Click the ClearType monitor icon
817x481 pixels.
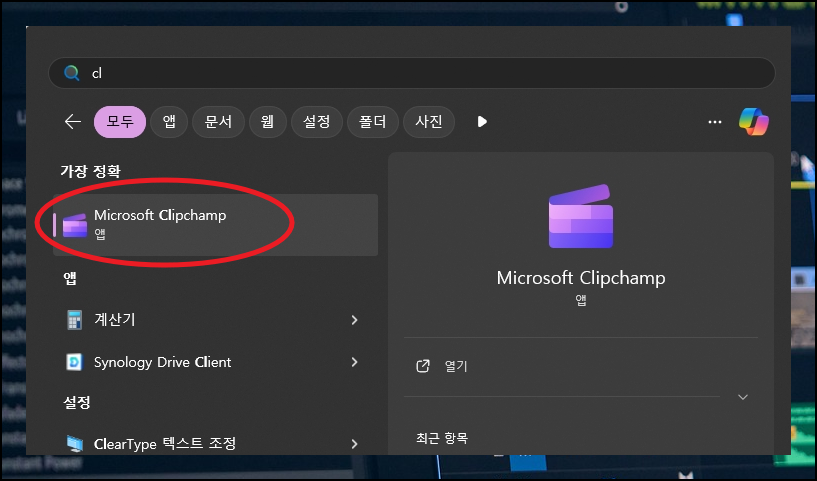[x=75, y=443]
